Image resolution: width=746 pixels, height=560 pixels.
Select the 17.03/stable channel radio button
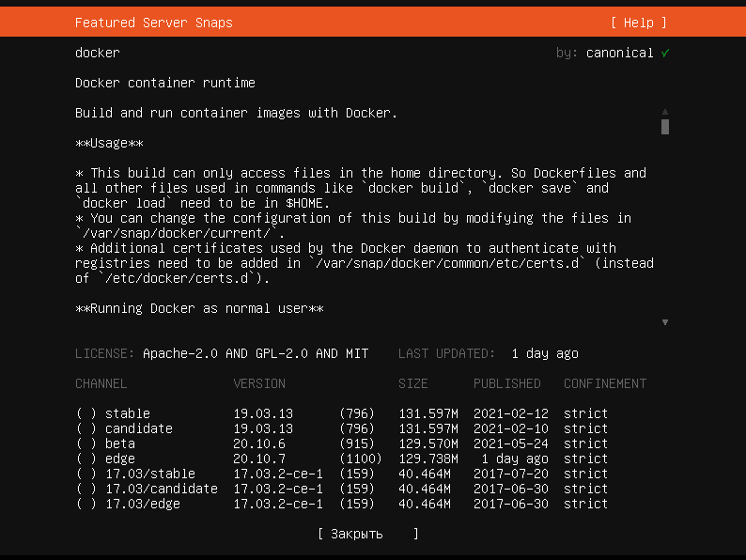pos(86,474)
